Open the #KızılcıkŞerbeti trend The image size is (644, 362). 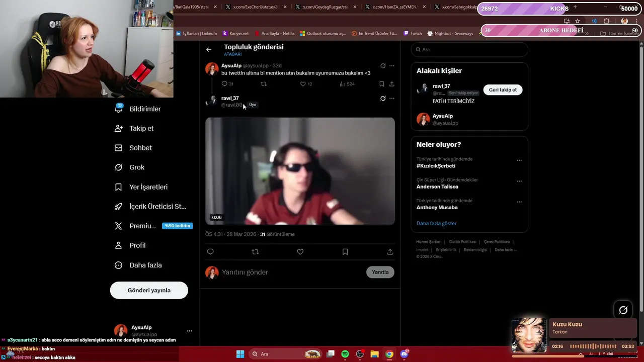pos(436,166)
